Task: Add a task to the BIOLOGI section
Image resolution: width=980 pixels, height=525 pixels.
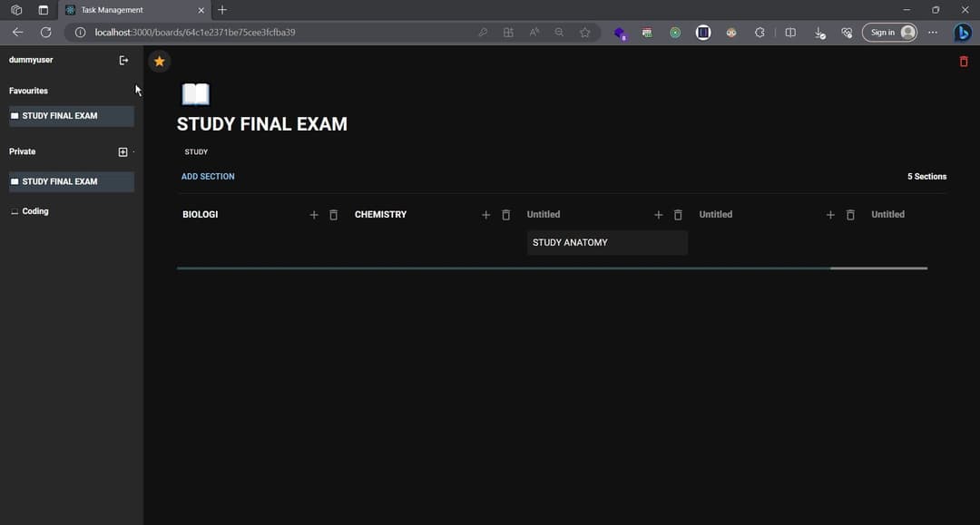Action: pos(314,215)
